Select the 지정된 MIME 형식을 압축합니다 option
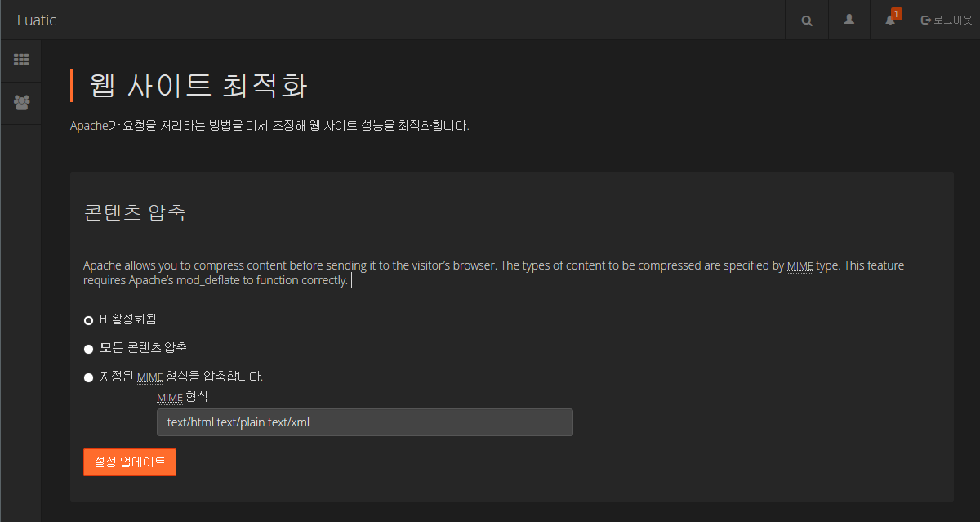Viewport: 980px width, 522px height. (x=88, y=377)
